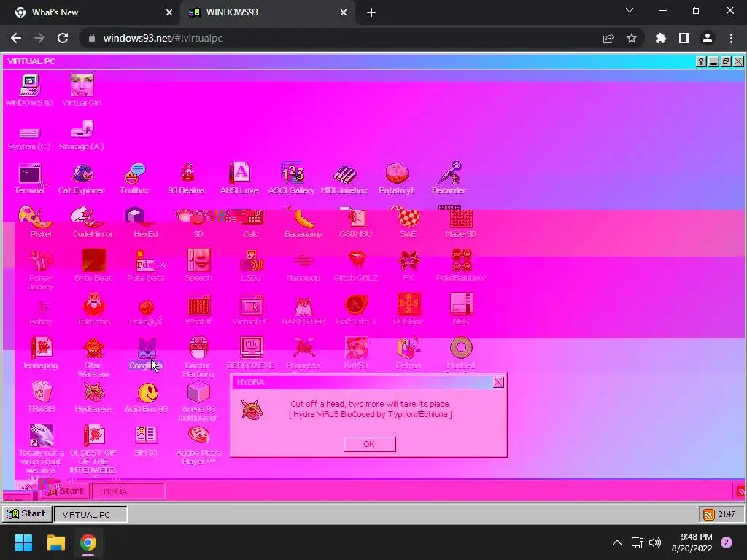Select the HYDRA taskbar item
747x560 pixels.
(x=128, y=491)
